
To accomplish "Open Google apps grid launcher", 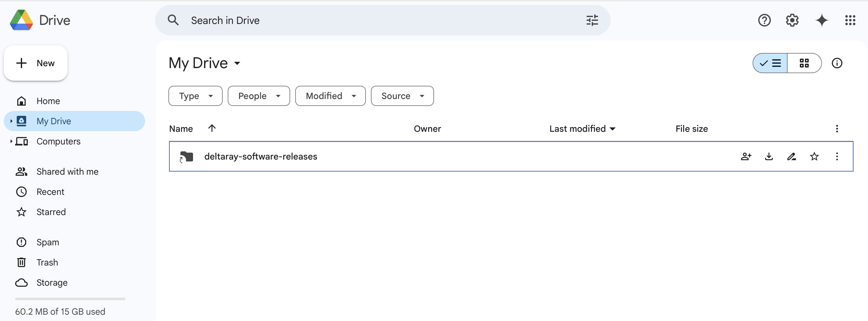I will tap(850, 20).
